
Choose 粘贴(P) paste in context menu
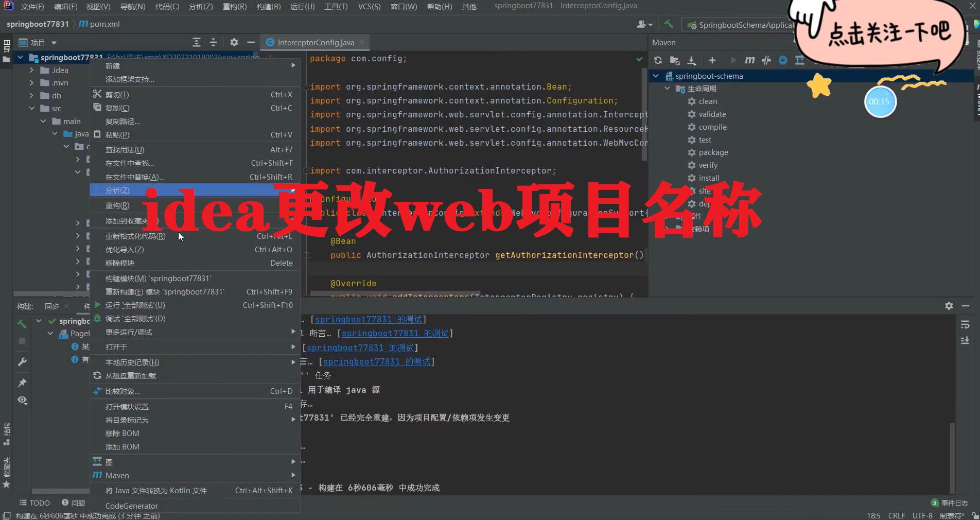click(x=195, y=134)
